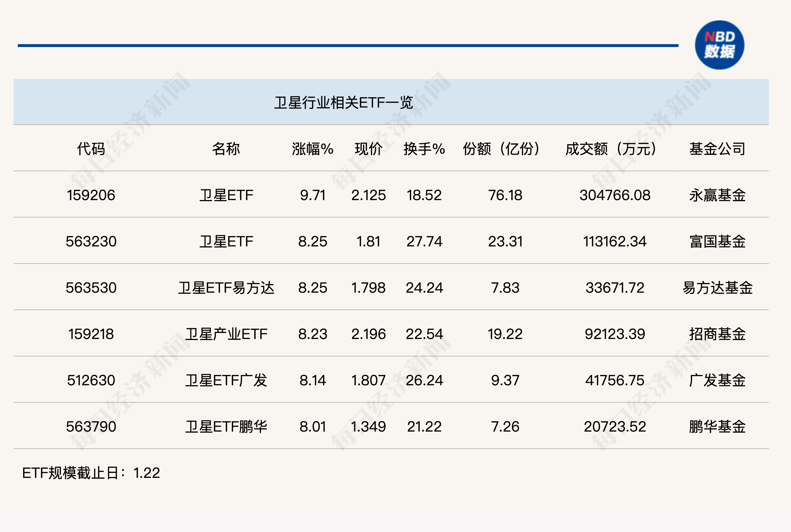Image resolution: width=791 pixels, height=532 pixels.
Task: Click 招商基金 company cell
Action: (x=717, y=334)
